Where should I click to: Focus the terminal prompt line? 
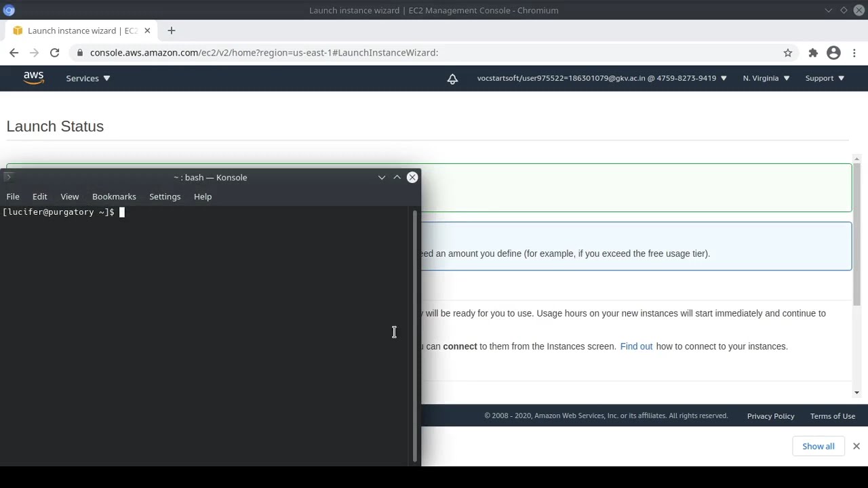pos(64,212)
